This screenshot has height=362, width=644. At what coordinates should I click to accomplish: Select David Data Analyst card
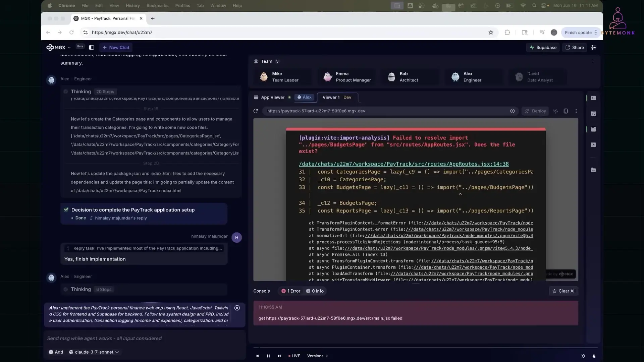click(539, 77)
